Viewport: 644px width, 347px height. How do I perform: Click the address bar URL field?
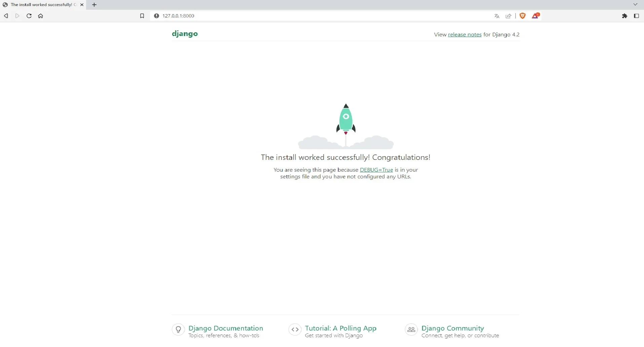pyautogui.click(x=303, y=16)
